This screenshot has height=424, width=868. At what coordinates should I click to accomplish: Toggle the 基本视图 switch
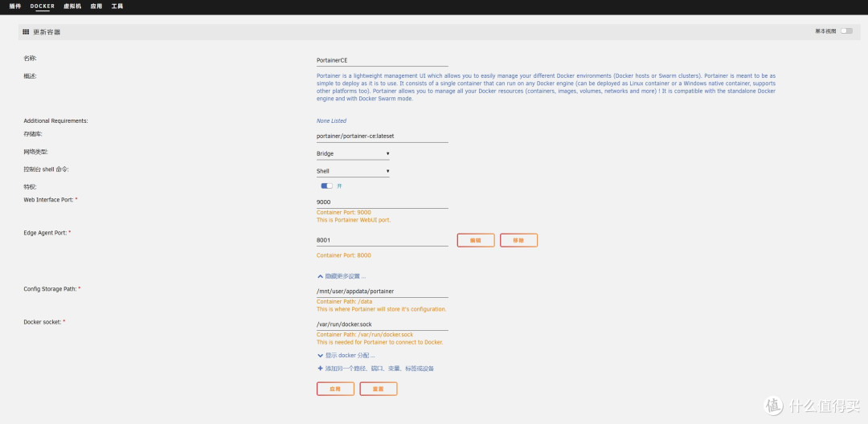pyautogui.click(x=845, y=31)
